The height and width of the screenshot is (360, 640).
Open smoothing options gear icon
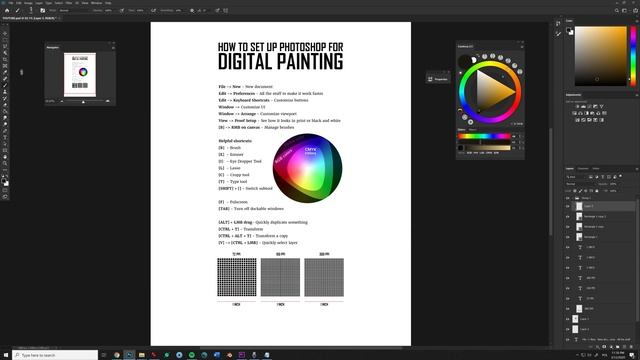pos(192,11)
